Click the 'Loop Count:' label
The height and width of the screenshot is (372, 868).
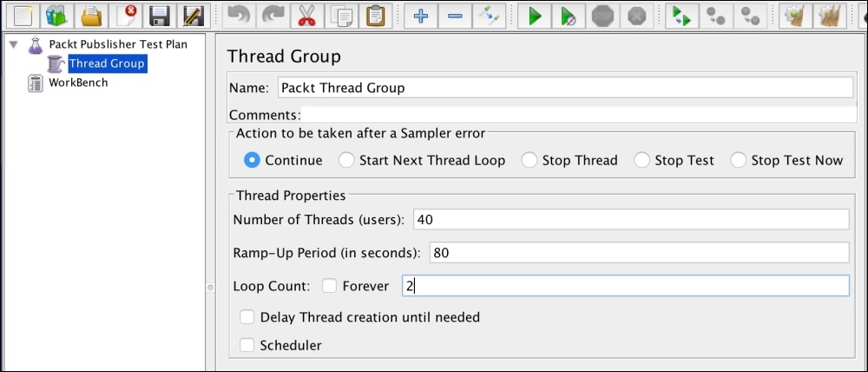(x=271, y=286)
